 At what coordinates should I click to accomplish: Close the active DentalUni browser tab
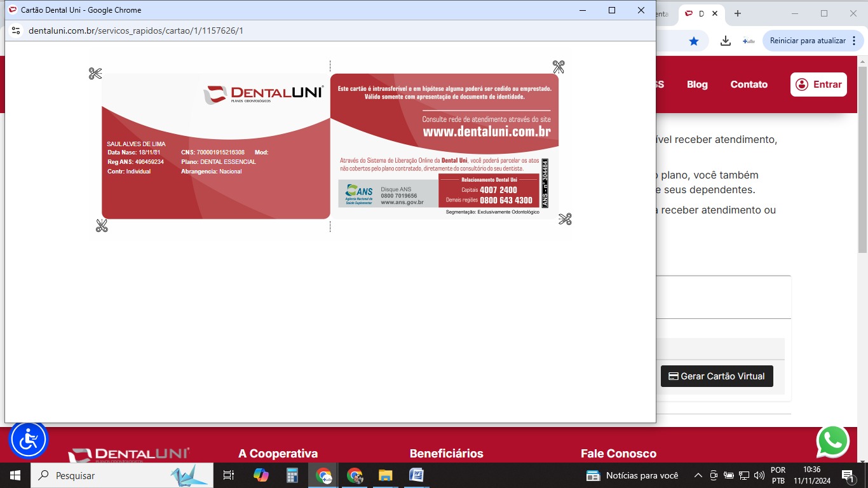[x=715, y=13]
